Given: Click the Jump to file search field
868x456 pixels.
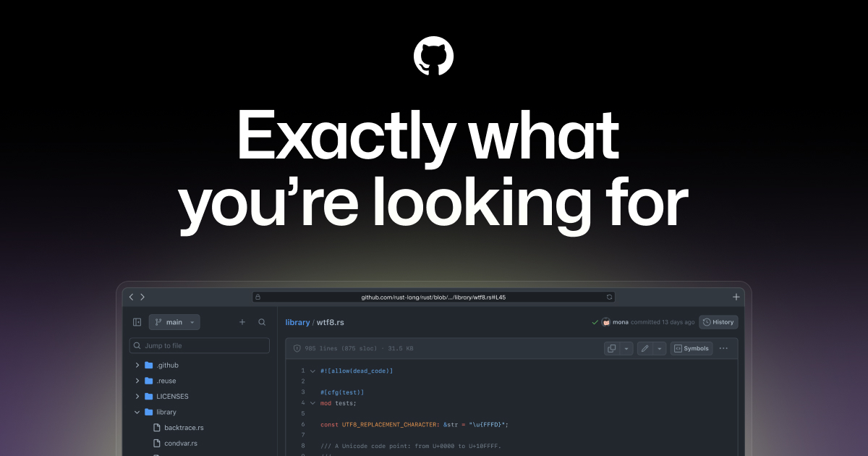Looking at the screenshot, I should (x=200, y=346).
